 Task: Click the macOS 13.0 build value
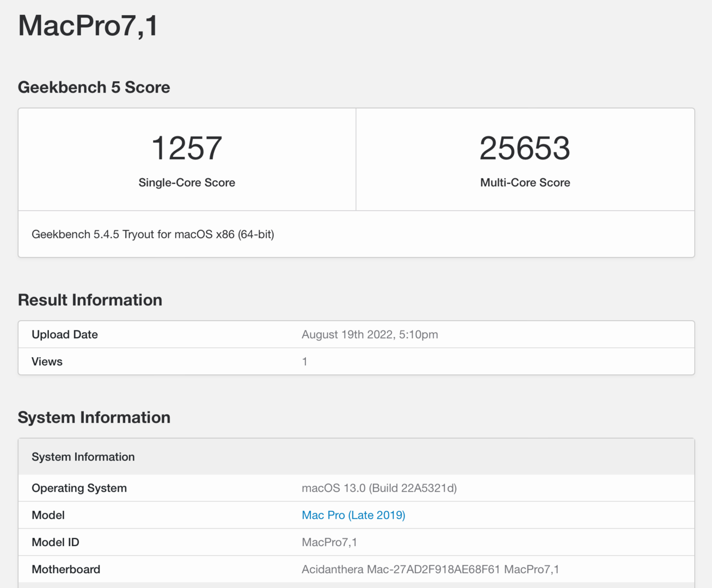[x=379, y=488]
